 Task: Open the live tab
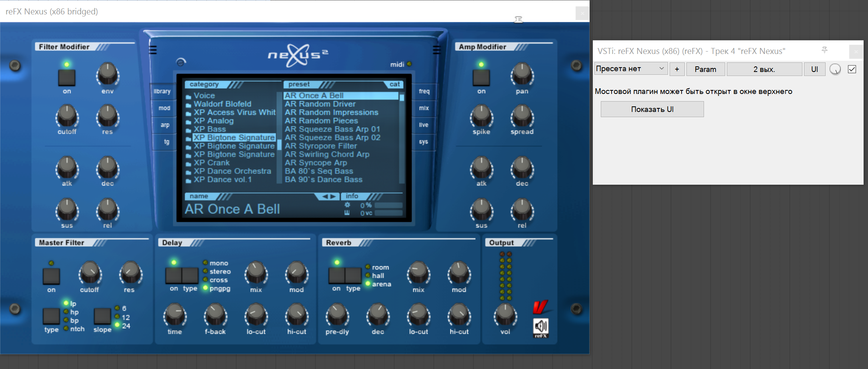pyautogui.click(x=424, y=125)
